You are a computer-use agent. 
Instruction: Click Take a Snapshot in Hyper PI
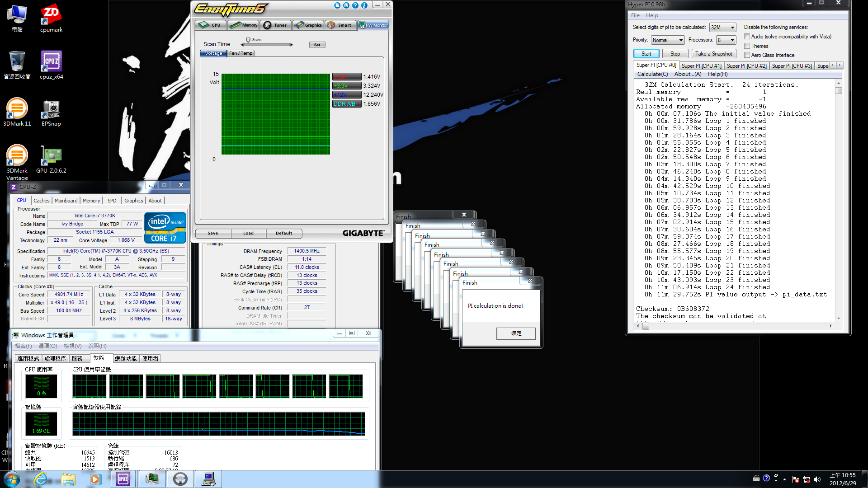click(713, 54)
